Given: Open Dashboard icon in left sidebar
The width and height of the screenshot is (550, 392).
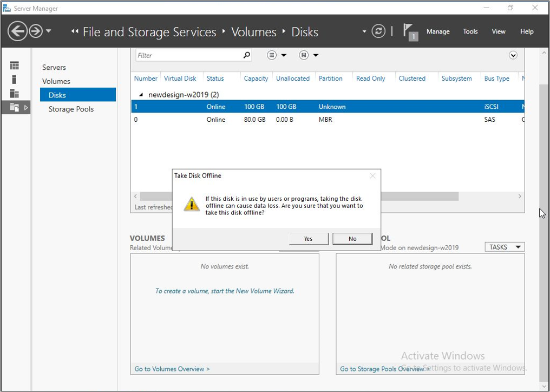Looking at the screenshot, I should coord(15,66).
